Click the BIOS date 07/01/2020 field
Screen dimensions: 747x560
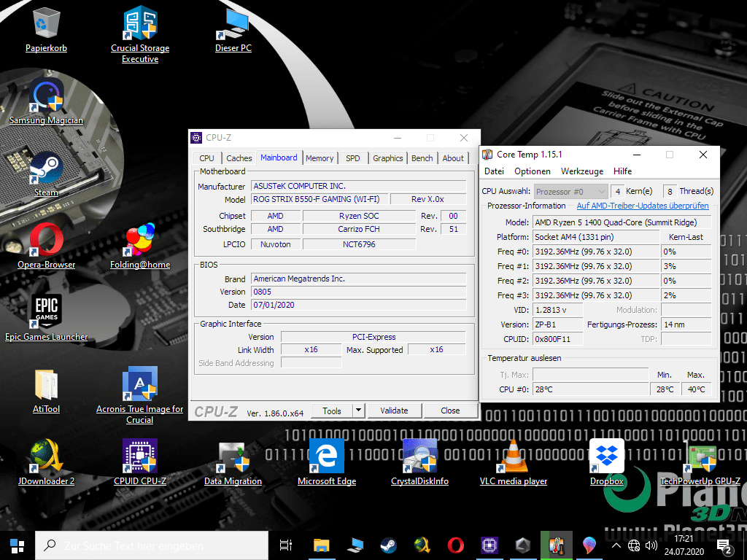tap(358, 305)
